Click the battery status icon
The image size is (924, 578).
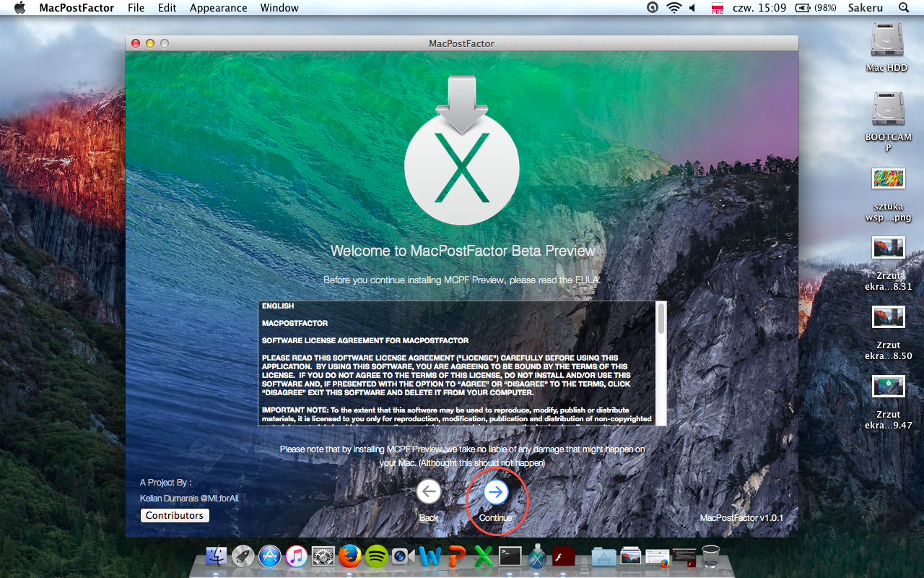(x=803, y=8)
